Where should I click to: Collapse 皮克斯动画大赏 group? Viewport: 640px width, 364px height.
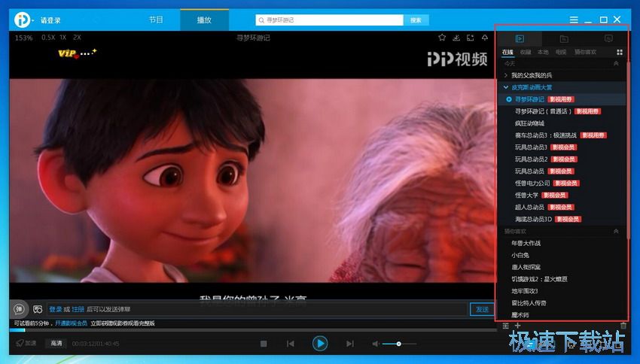coord(506,87)
